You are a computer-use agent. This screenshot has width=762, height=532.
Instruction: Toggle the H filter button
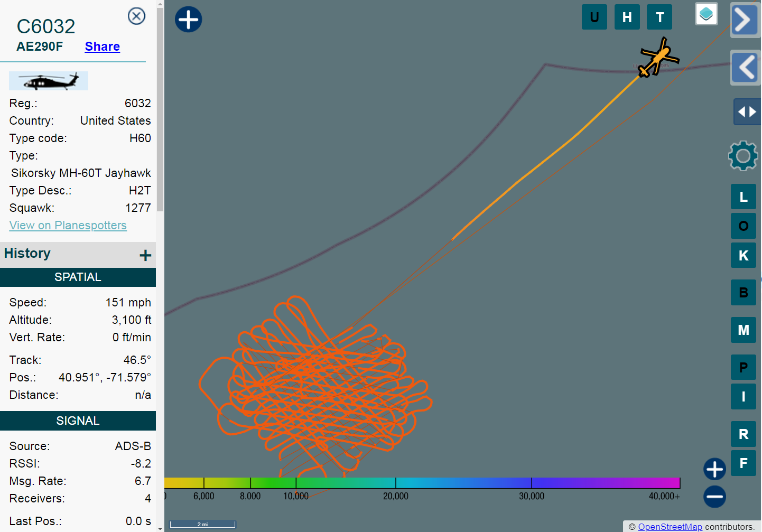point(627,17)
